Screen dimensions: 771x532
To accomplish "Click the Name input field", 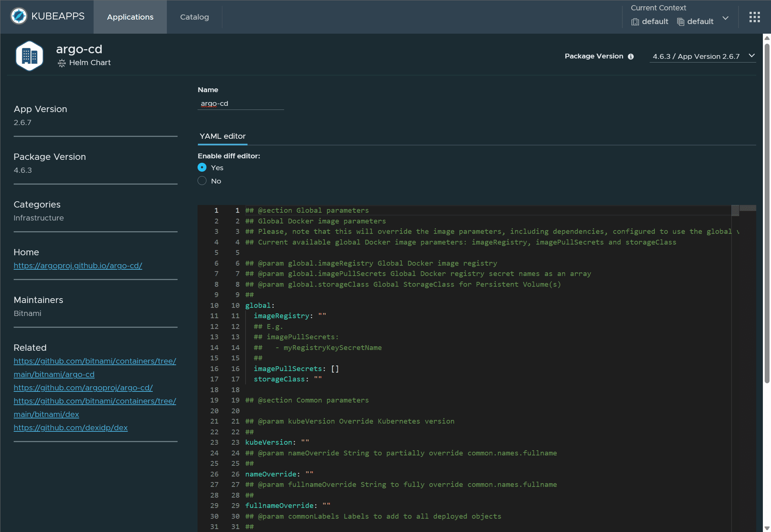I will click(x=240, y=104).
